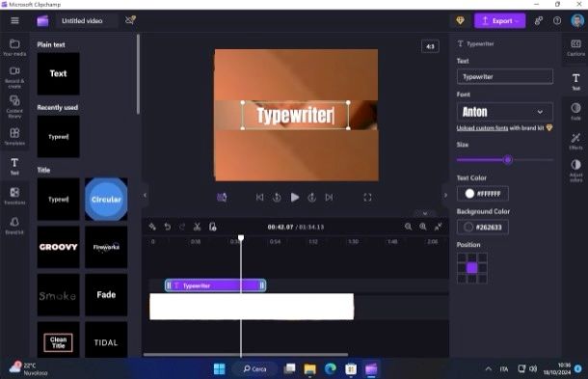
Task: Follow the Upload custom fonts link
Action: (x=482, y=128)
